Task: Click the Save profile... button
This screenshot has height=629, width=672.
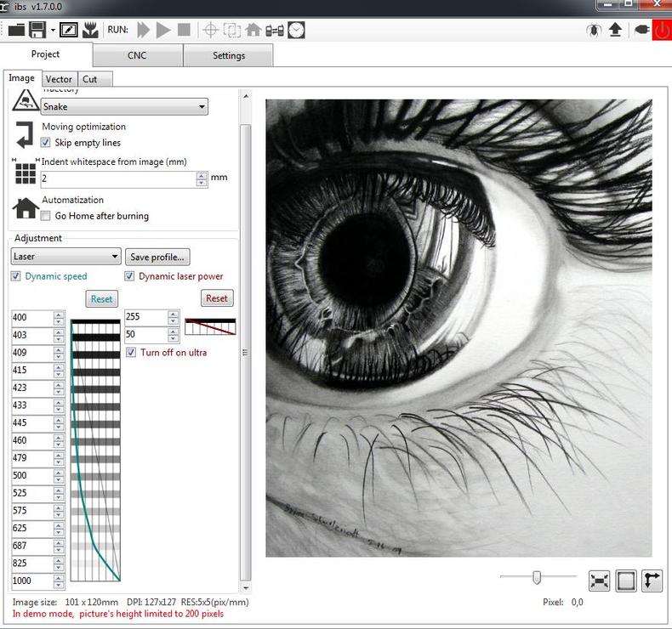Action: click(x=157, y=257)
